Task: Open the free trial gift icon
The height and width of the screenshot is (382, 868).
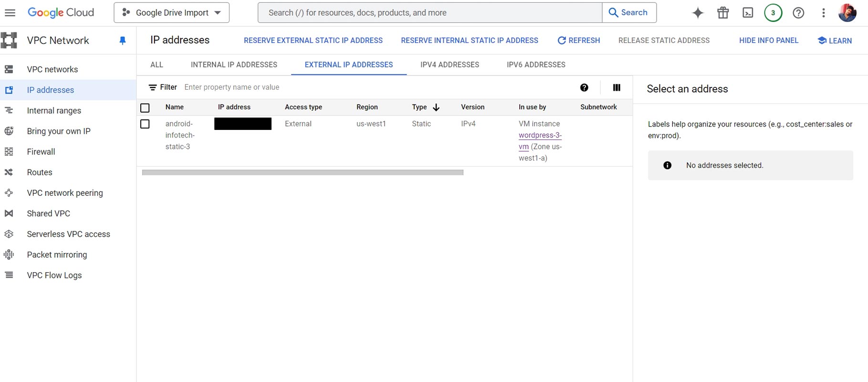Action: tap(723, 13)
